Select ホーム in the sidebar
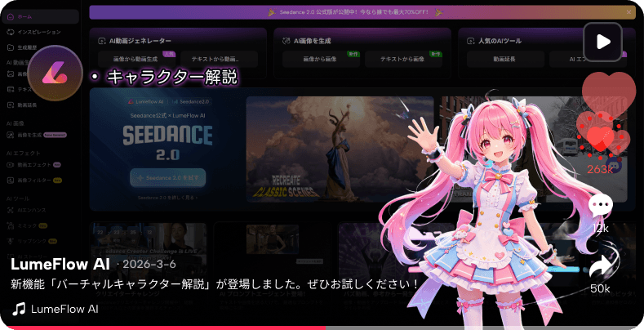 pyautogui.click(x=40, y=16)
